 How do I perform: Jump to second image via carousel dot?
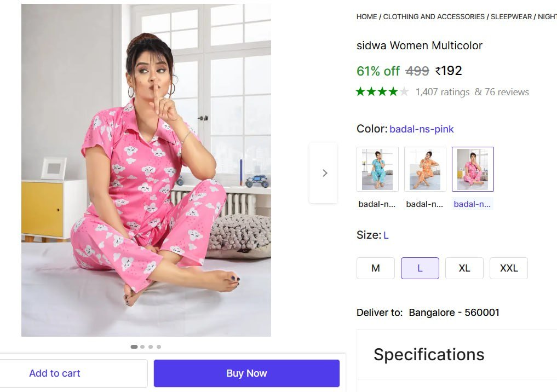142,347
